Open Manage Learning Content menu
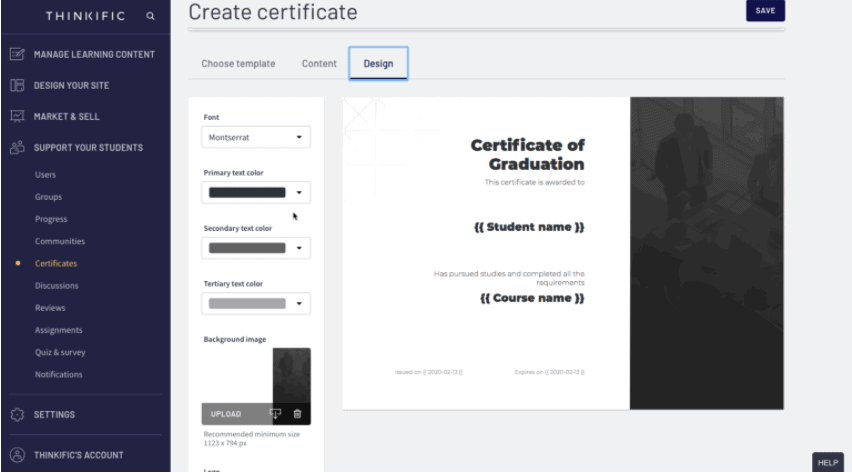 pos(94,54)
